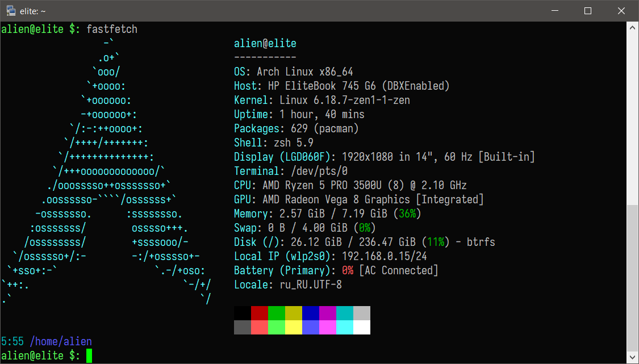Click the PuTTY terminal icon in title bar
Screen dimensions: 639x364
(x=10, y=11)
